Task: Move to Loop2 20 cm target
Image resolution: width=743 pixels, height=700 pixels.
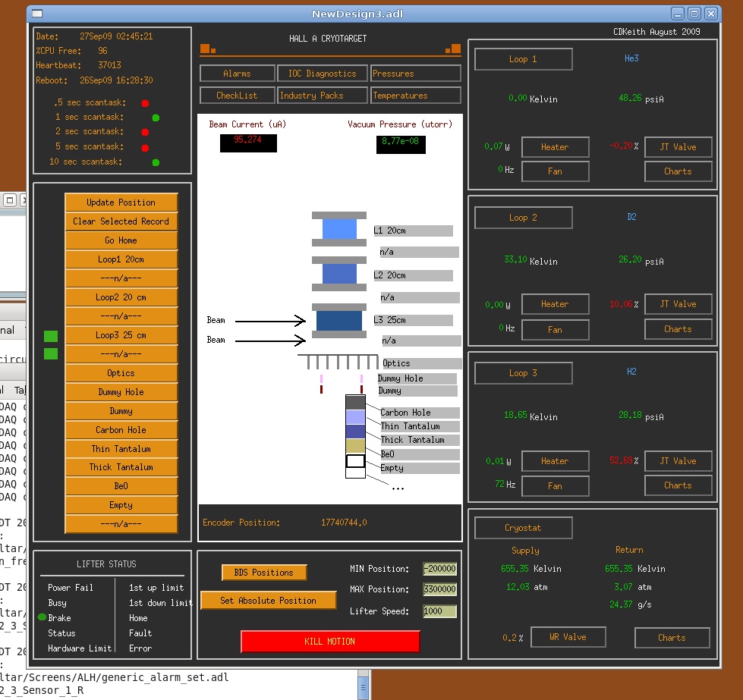Action: (121, 297)
